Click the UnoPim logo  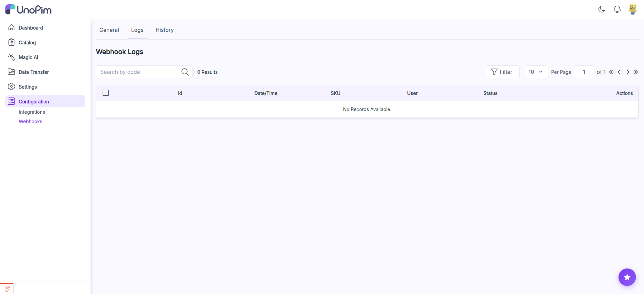pos(29,9)
